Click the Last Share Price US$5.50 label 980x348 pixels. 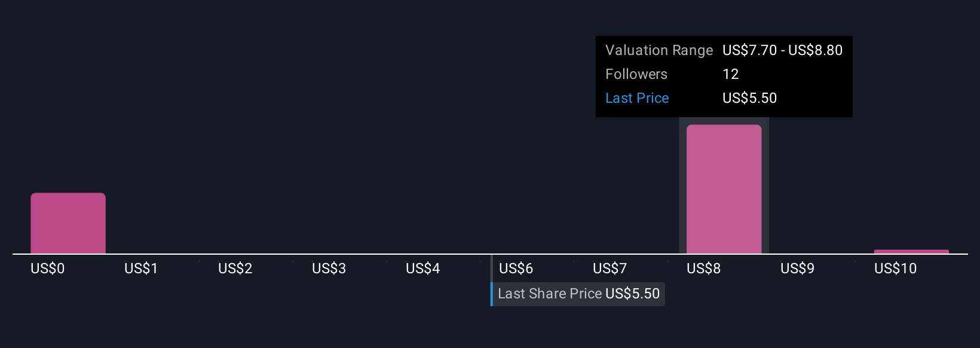(578, 294)
